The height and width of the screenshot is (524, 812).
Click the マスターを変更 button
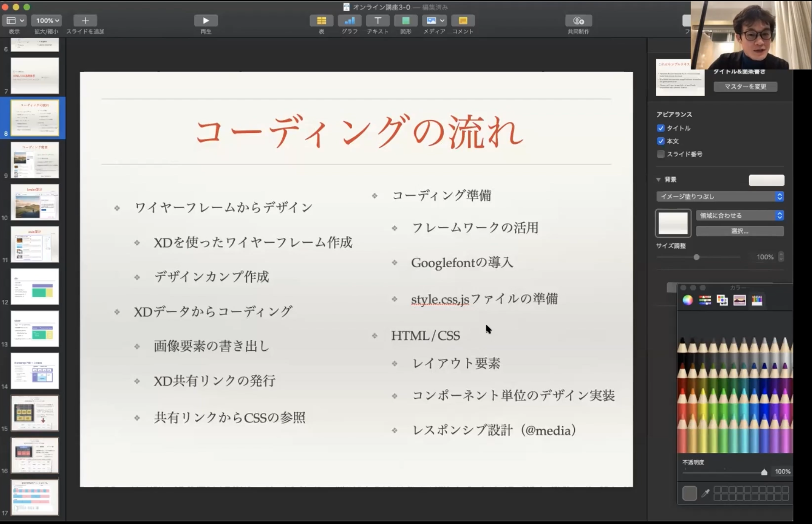(x=745, y=87)
